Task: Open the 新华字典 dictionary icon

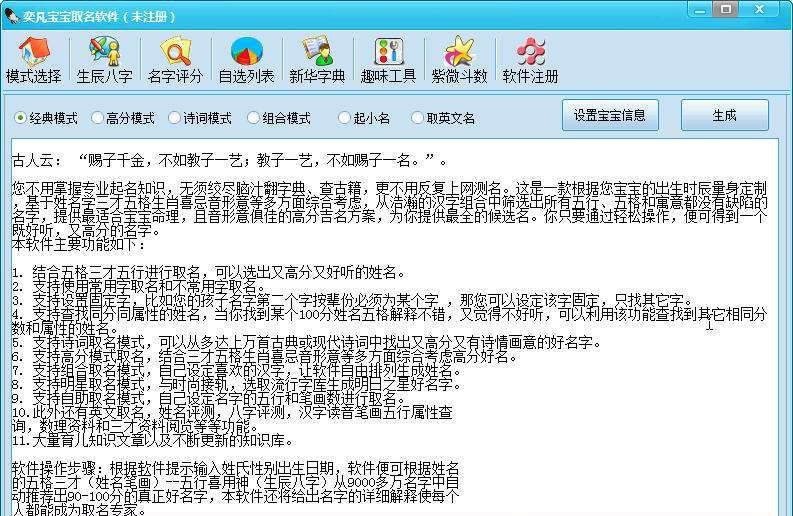Action: 317,60
